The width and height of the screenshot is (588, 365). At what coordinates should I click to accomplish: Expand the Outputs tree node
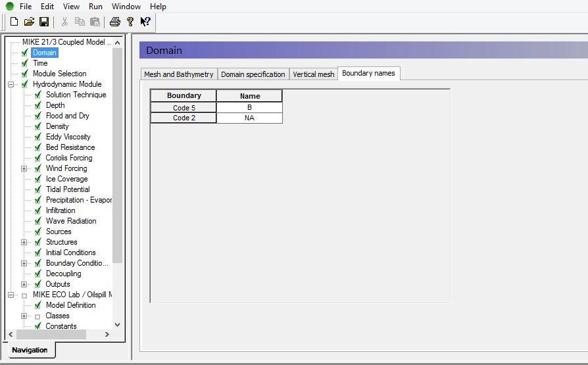24,284
